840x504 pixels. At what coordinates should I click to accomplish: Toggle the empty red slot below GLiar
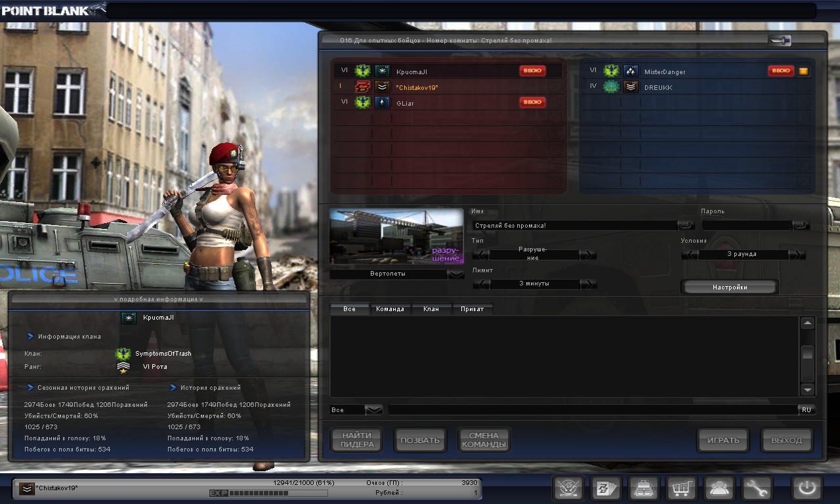(x=555, y=118)
